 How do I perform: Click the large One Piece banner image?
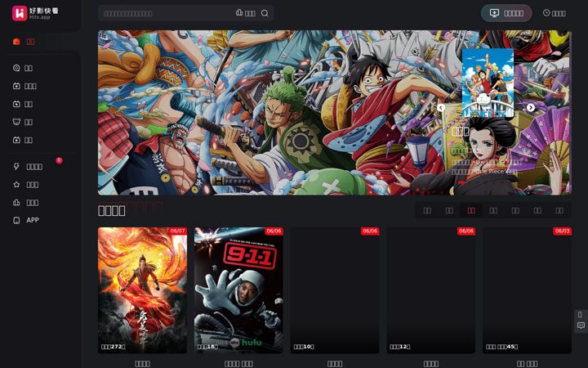coord(335,113)
